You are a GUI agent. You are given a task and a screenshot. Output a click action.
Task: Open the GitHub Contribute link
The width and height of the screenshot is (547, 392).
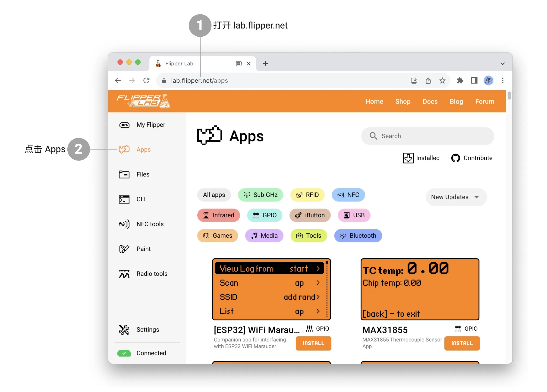point(472,158)
